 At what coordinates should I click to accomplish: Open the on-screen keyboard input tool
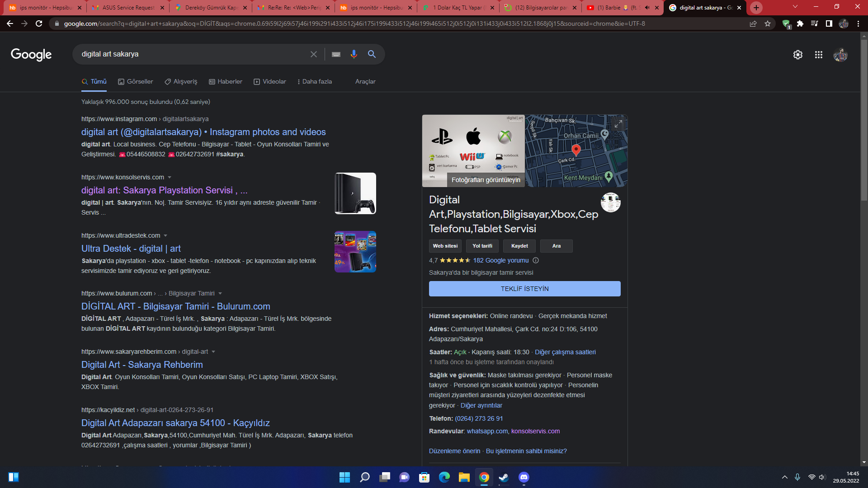pos(336,54)
